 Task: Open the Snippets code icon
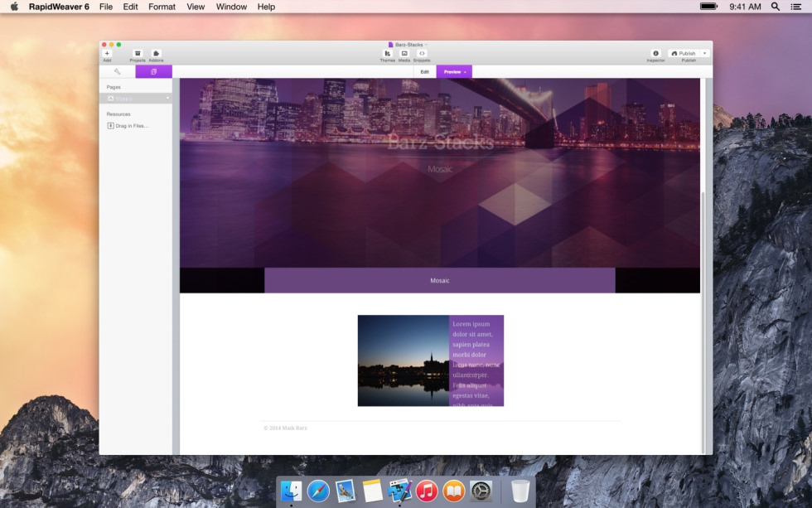(x=422, y=53)
